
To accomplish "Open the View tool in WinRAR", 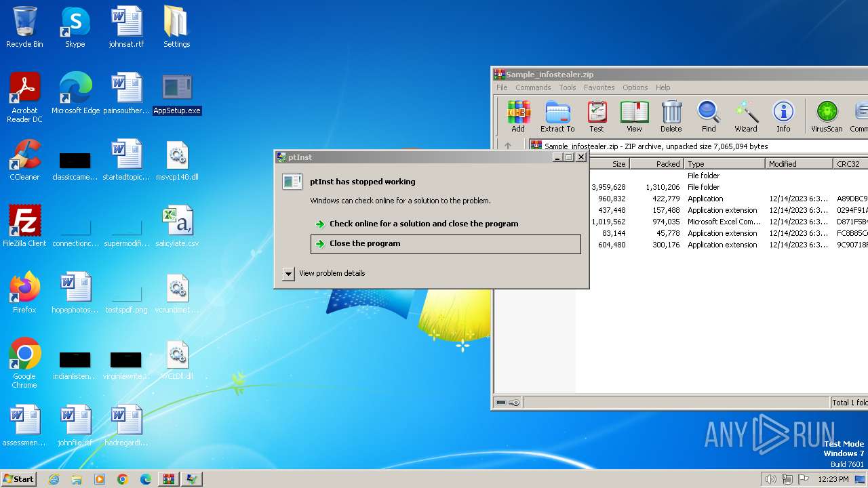I will [x=634, y=116].
